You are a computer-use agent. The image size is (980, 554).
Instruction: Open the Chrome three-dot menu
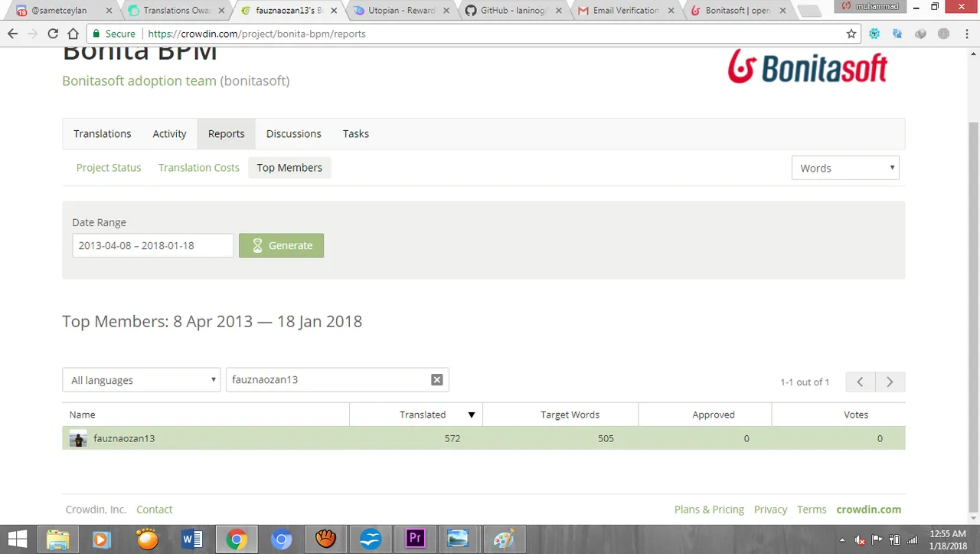(x=967, y=34)
